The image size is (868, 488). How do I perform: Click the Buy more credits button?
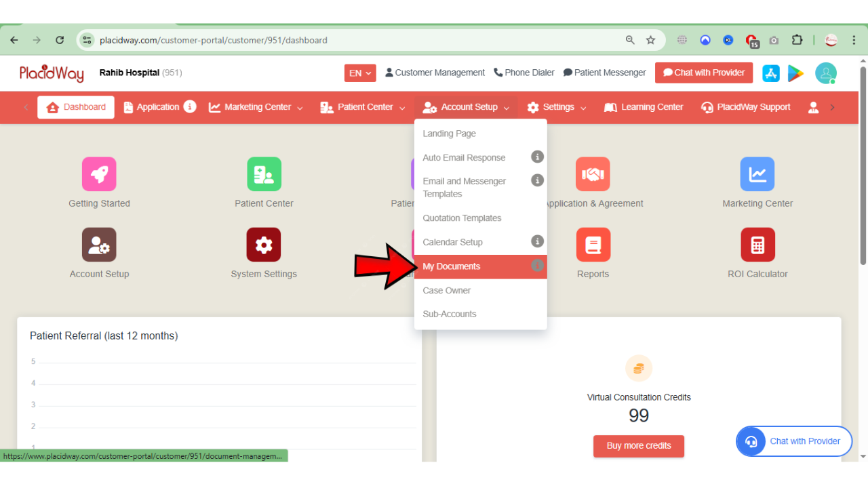coord(638,446)
